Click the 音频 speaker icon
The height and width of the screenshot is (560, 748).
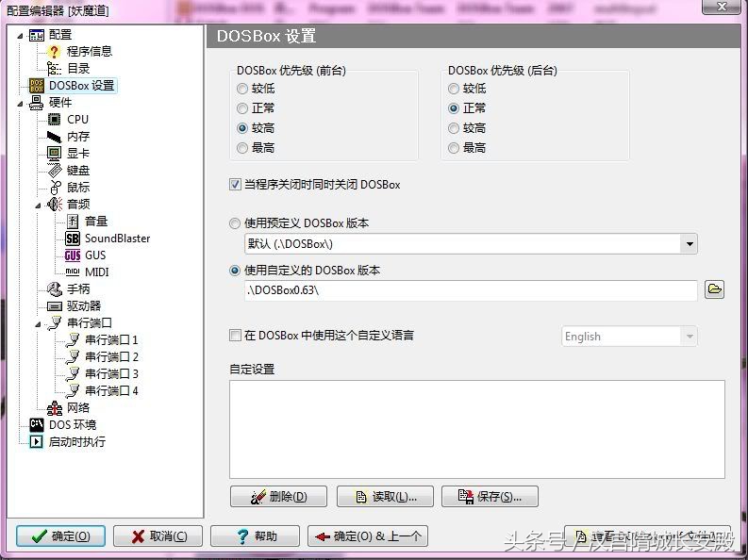pyautogui.click(x=55, y=205)
